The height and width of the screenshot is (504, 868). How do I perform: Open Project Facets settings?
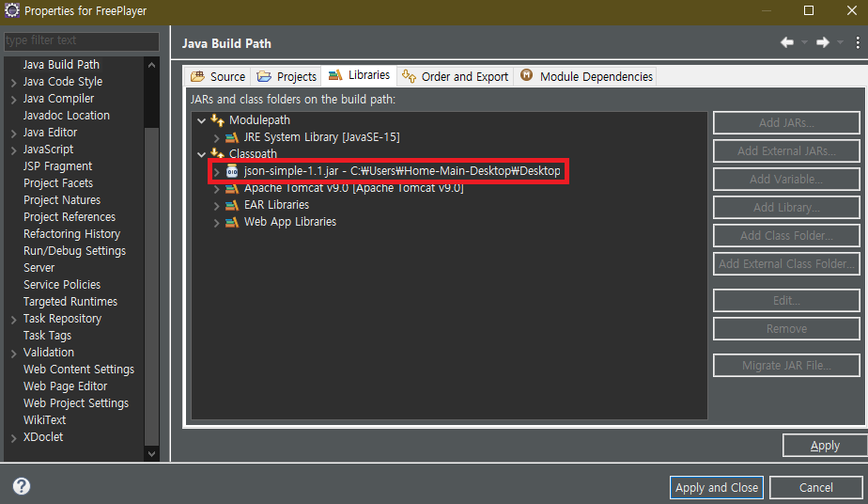point(58,182)
